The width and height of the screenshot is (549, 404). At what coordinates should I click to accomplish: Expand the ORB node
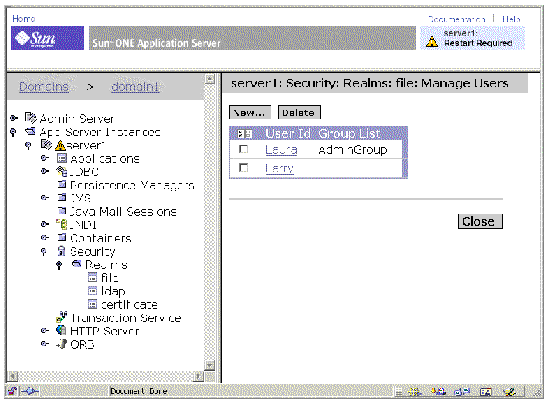tap(44, 344)
